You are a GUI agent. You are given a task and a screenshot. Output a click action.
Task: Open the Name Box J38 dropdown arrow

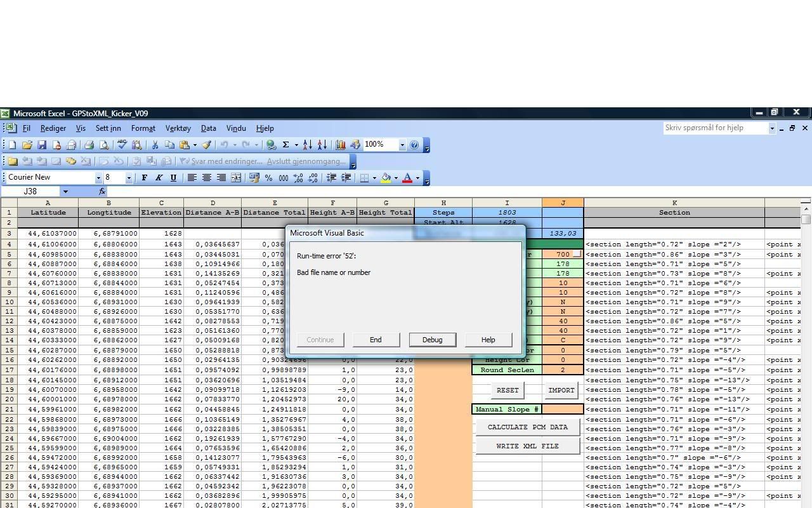(x=65, y=191)
